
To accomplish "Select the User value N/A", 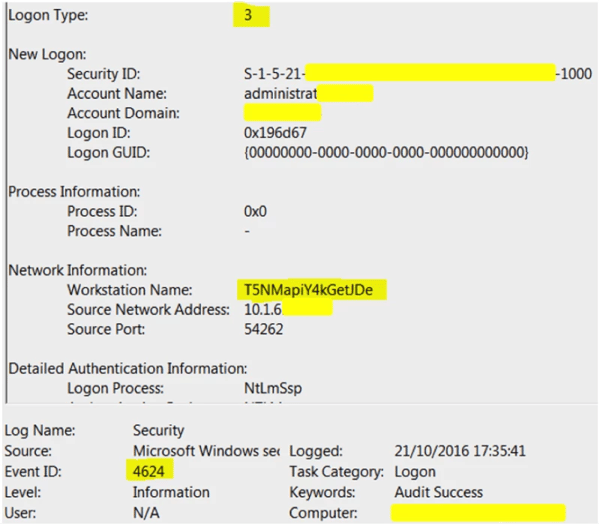I will pos(146,512).
